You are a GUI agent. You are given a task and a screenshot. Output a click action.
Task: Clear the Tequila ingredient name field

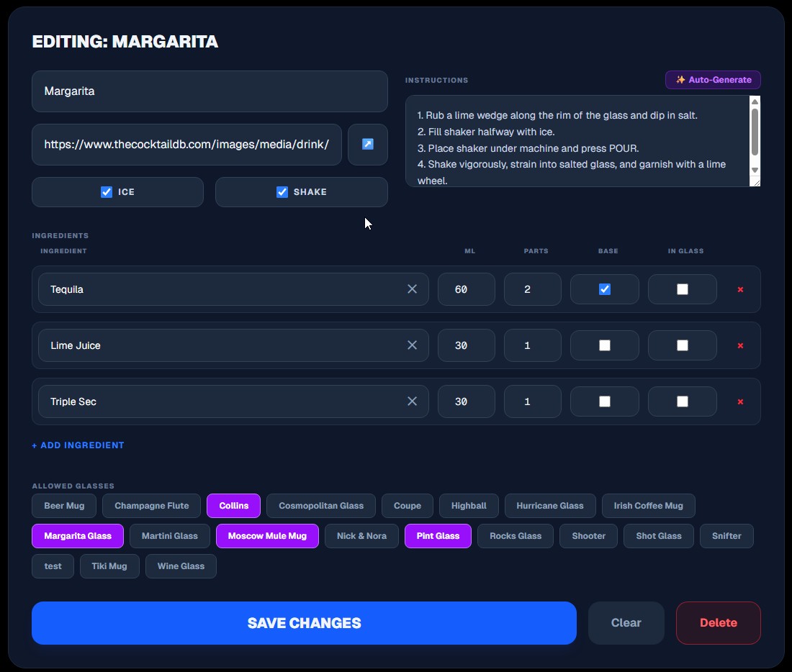[412, 289]
